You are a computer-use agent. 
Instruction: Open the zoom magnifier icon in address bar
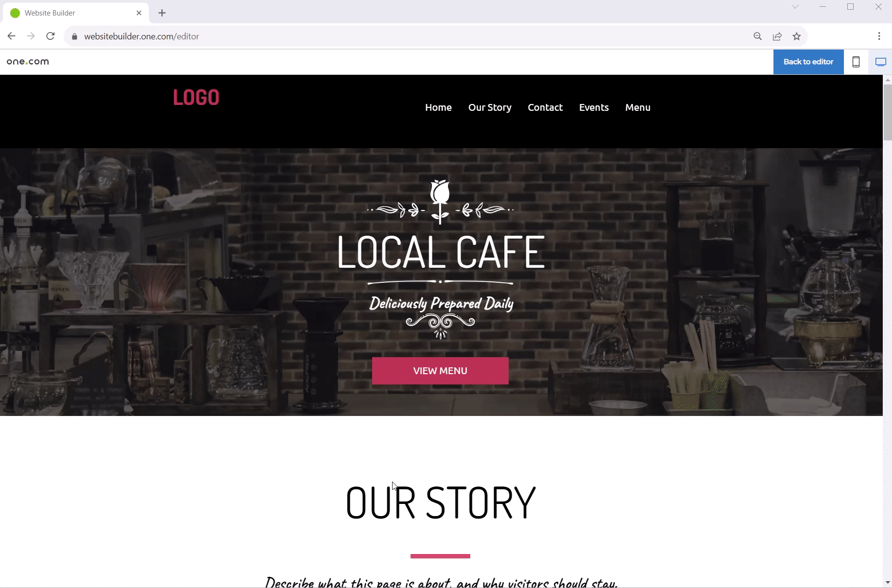pos(757,36)
